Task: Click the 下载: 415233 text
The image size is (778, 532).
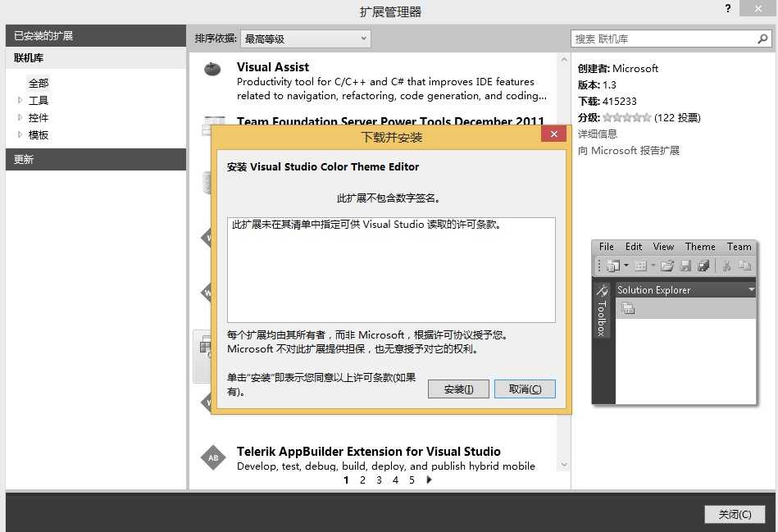Action: [607, 102]
